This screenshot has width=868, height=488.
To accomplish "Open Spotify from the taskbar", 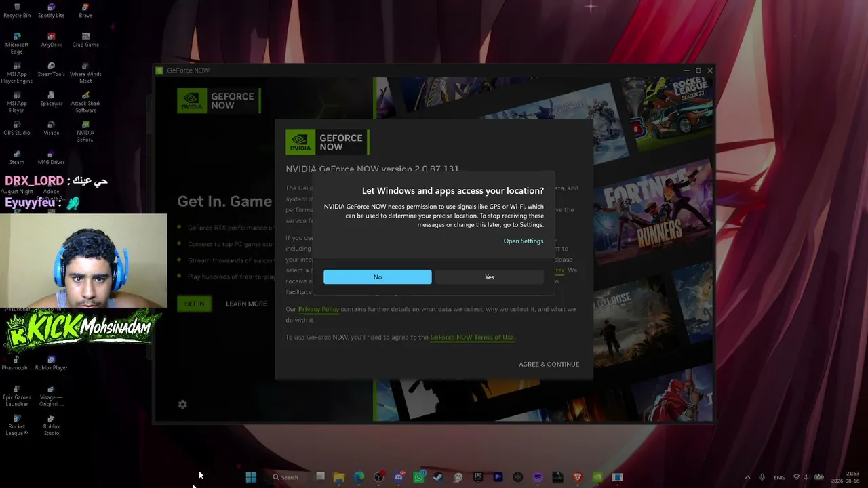I will (x=538, y=477).
